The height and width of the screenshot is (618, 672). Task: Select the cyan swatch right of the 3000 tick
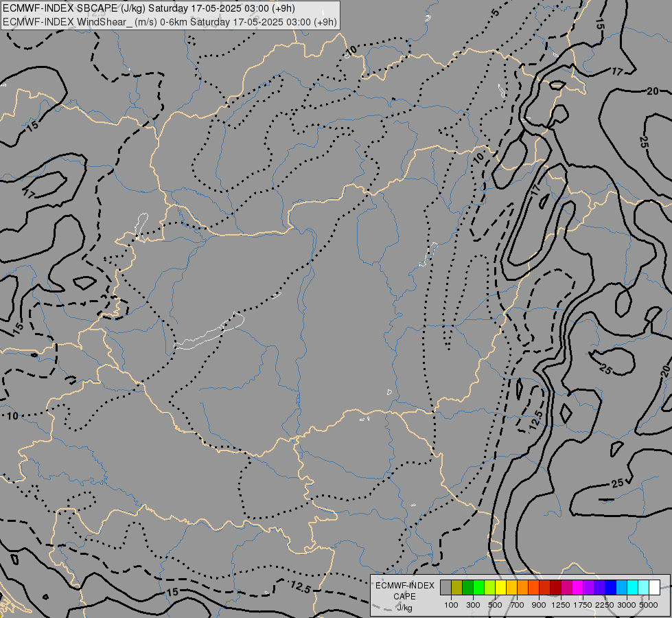point(633,587)
